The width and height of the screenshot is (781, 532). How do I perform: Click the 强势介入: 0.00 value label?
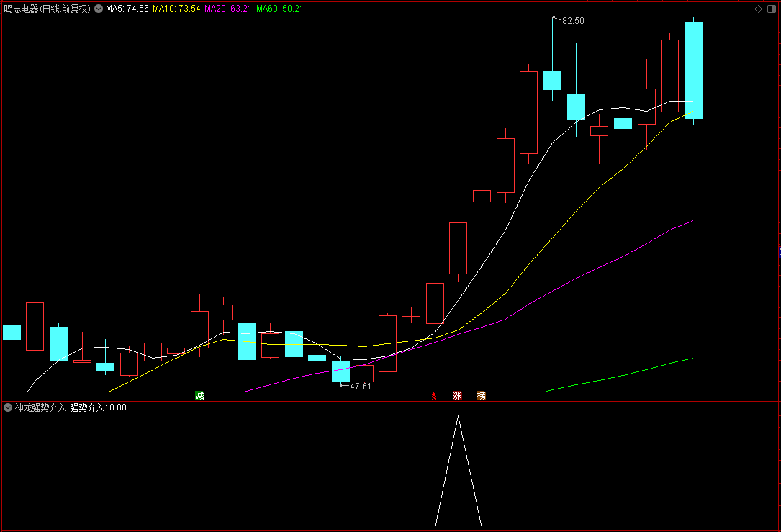click(98, 407)
